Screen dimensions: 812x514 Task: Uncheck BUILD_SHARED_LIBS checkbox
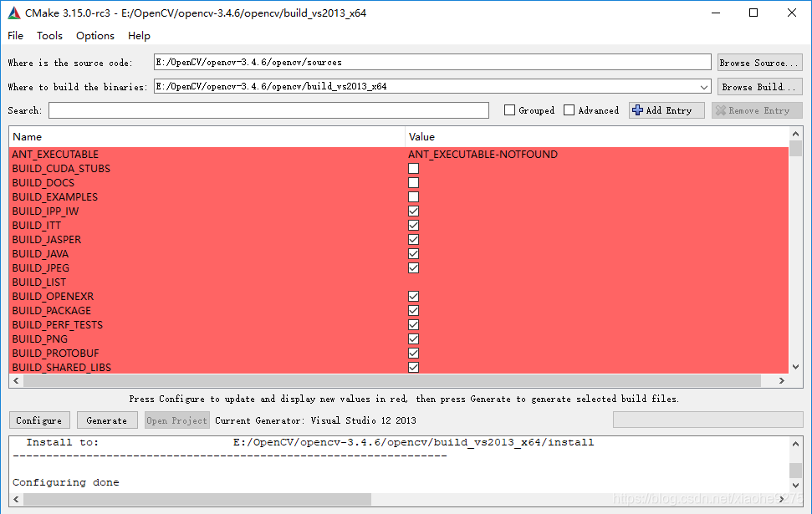[x=413, y=368]
